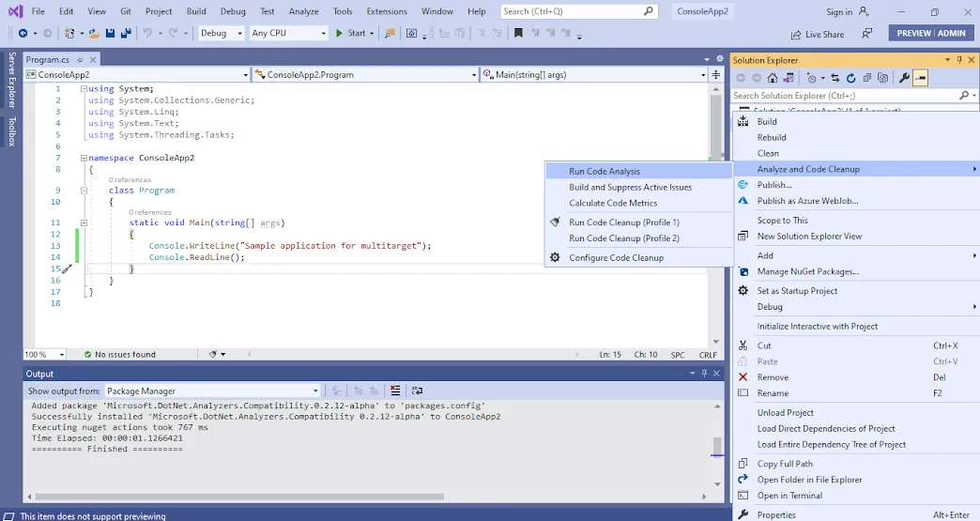
Task: Click the Undo toolbar icon
Action: [x=147, y=33]
